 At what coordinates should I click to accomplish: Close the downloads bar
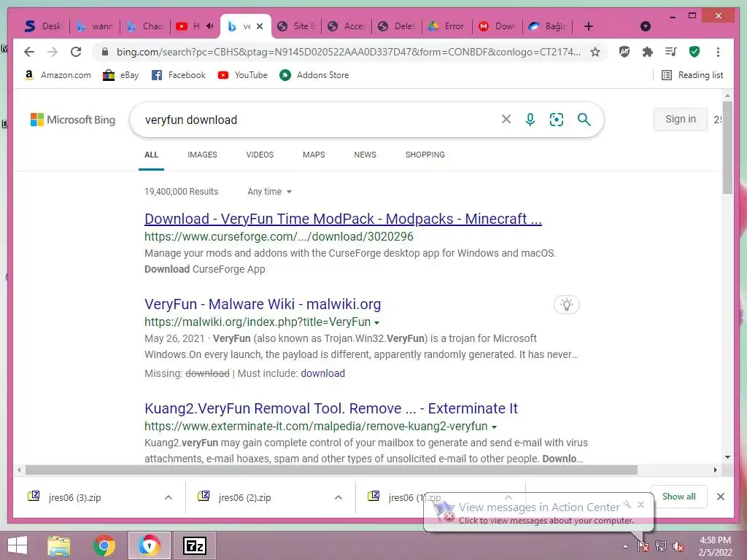pos(720,497)
